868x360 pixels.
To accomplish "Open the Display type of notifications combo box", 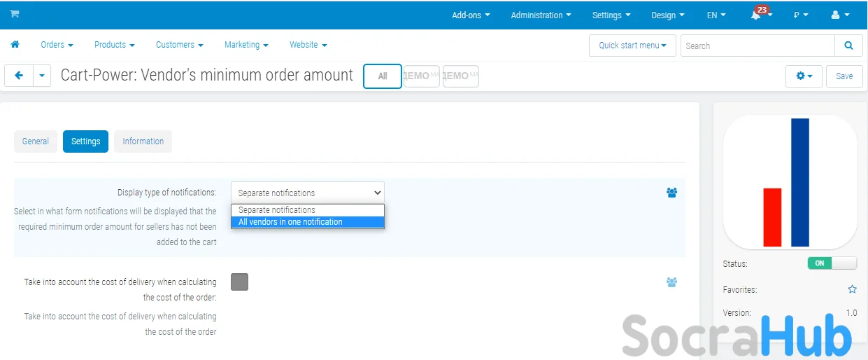I will [308, 193].
